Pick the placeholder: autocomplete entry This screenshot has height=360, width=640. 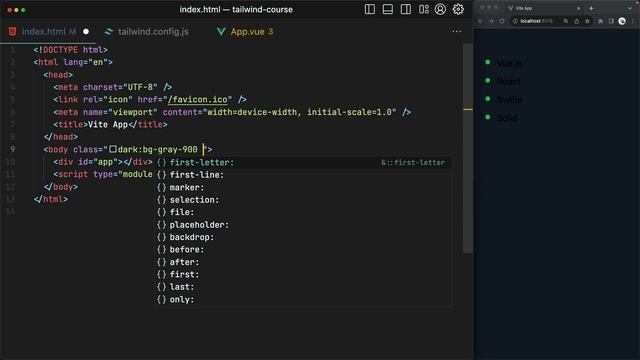[x=304, y=224]
